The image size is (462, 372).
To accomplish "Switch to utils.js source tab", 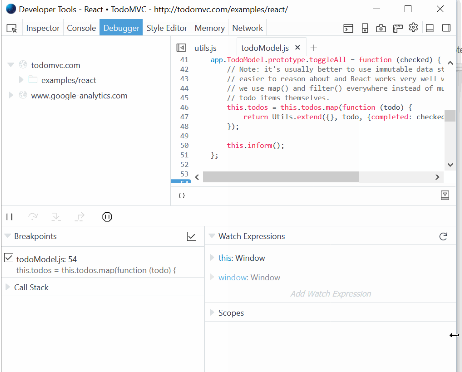I will point(205,48).
